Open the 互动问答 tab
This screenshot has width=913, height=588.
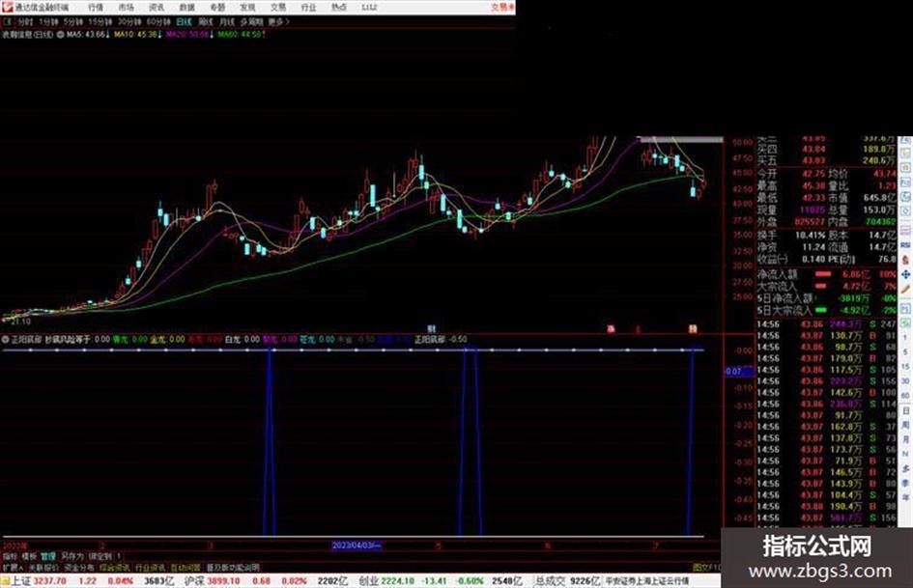185,567
